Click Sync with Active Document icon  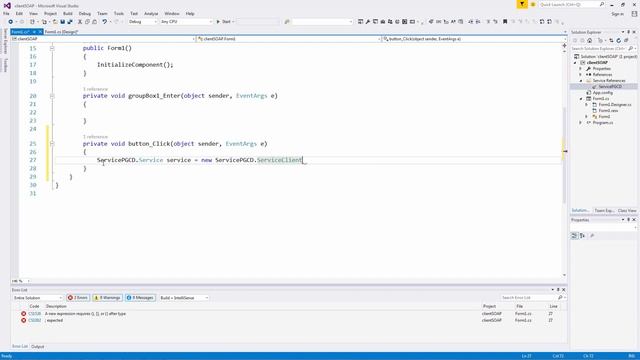611,40
